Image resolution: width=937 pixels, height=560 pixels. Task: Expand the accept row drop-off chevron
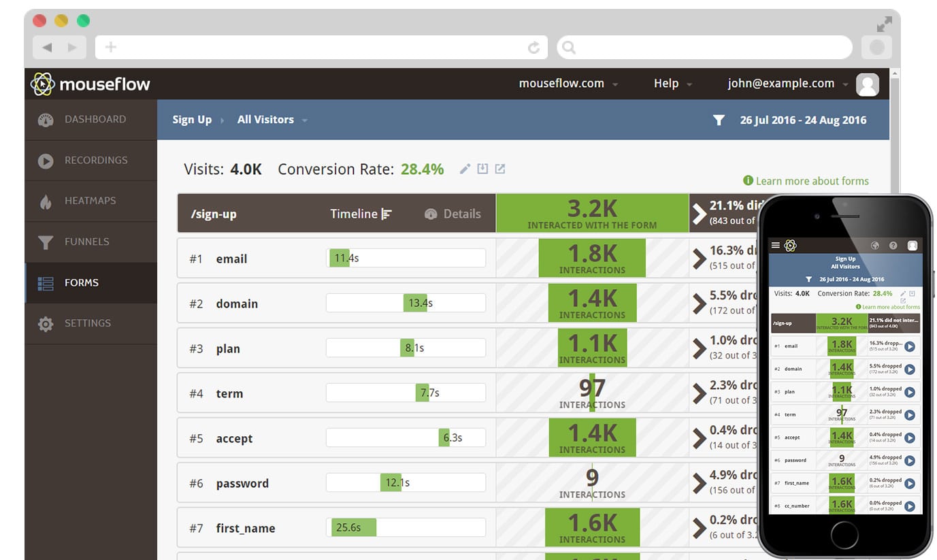(700, 438)
